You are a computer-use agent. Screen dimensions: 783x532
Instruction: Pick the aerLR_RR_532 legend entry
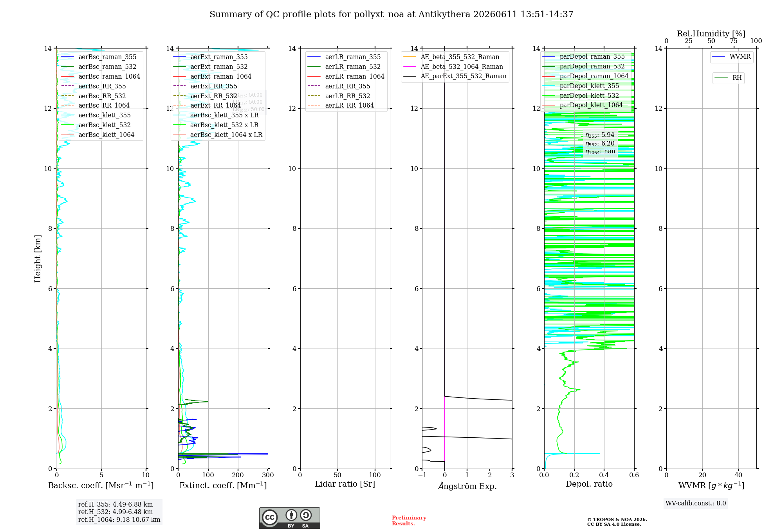click(x=339, y=96)
